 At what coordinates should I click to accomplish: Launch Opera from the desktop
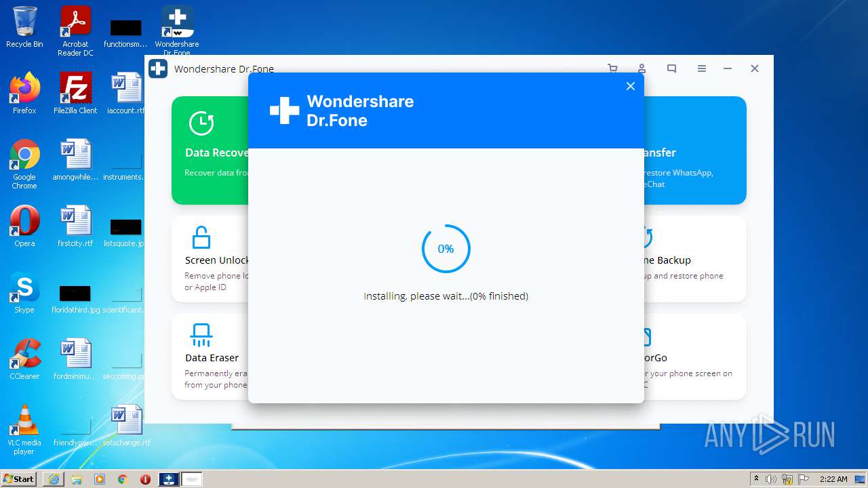point(24,226)
